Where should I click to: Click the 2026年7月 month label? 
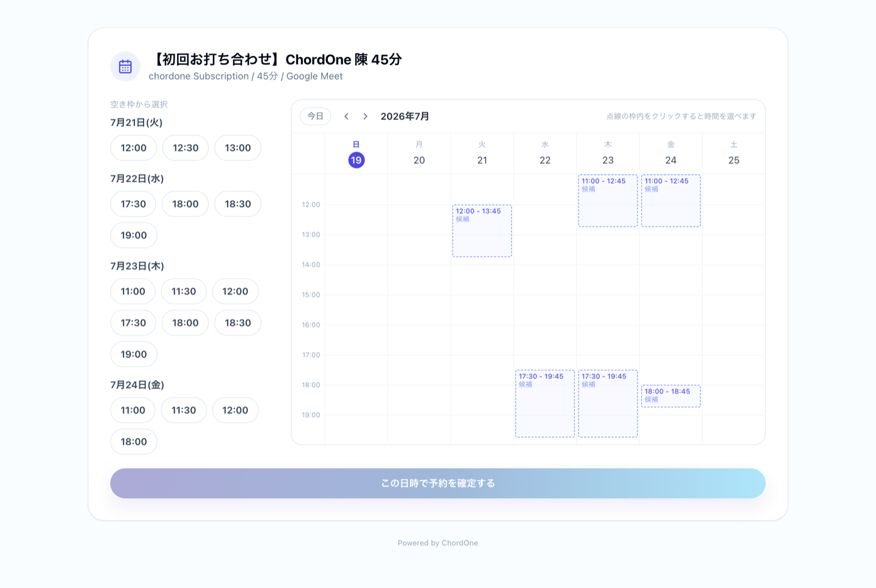[x=405, y=116]
